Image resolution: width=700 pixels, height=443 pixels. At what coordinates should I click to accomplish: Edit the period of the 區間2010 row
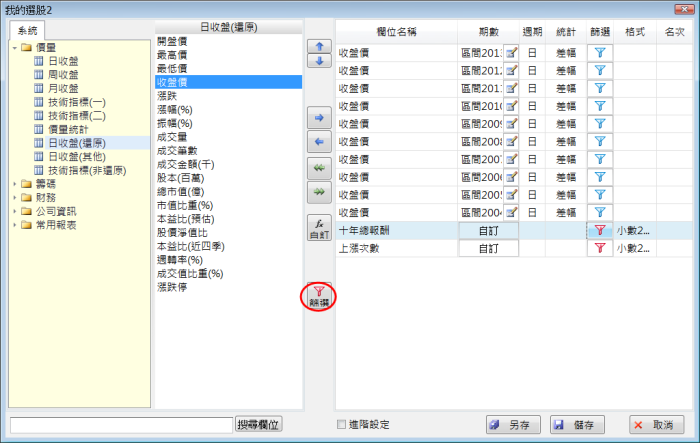(x=511, y=106)
